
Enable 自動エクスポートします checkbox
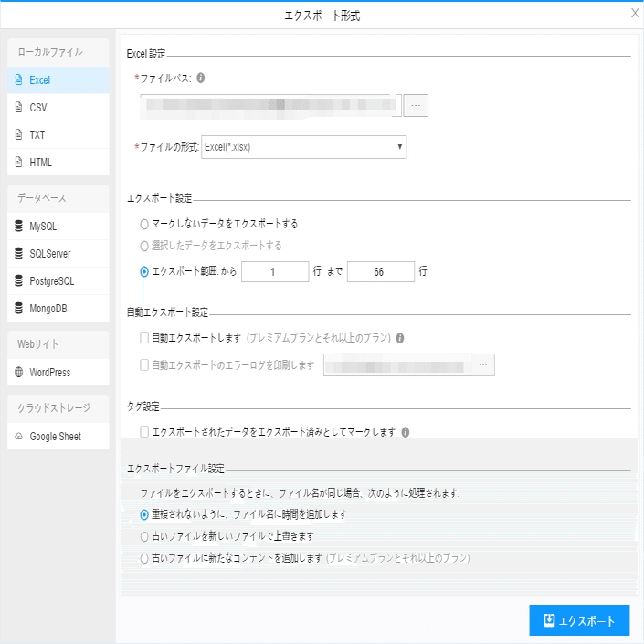144,338
